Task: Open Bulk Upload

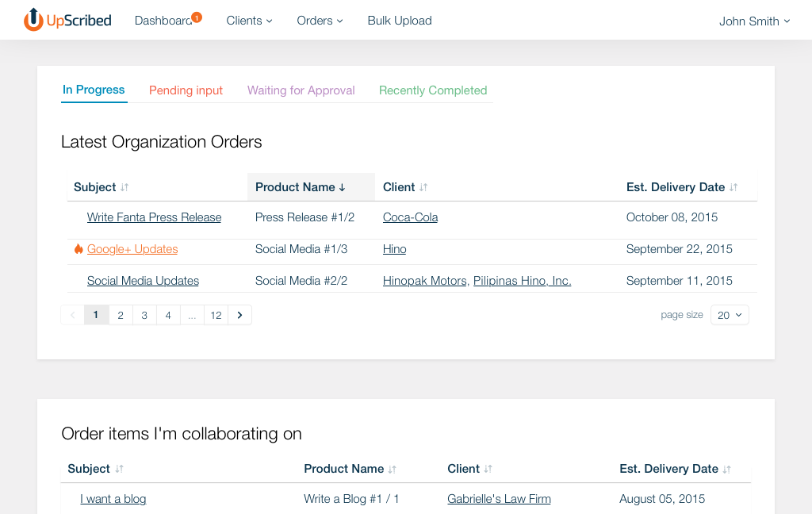Action: tap(400, 21)
